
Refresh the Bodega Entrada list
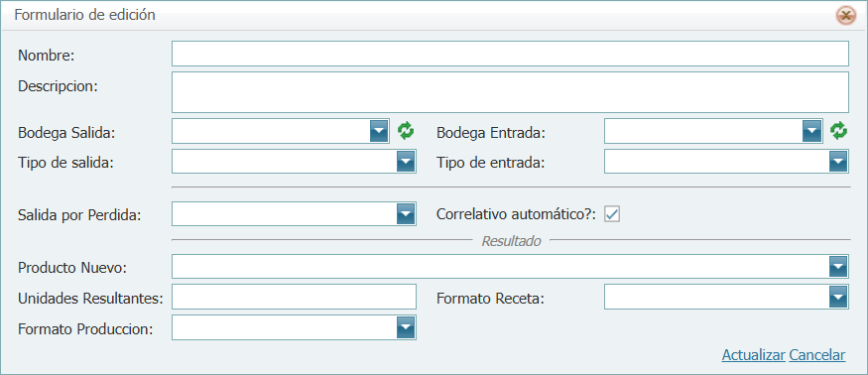(x=838, y=131)
